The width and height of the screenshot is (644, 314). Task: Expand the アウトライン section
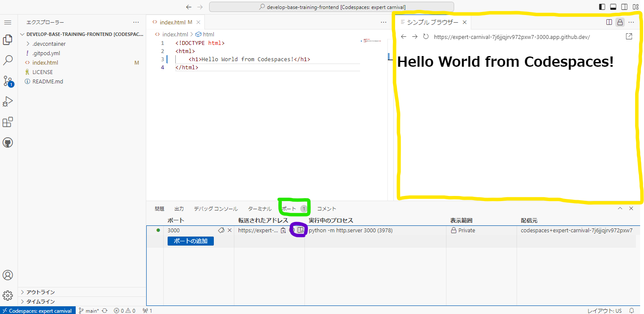click(82, 292)
